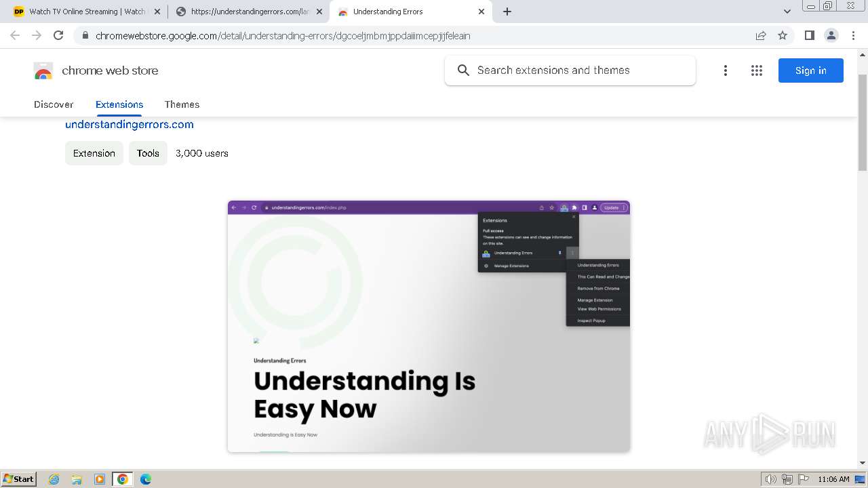Click the Tools category chip
The image size is (868, 488).
[148, 153]
